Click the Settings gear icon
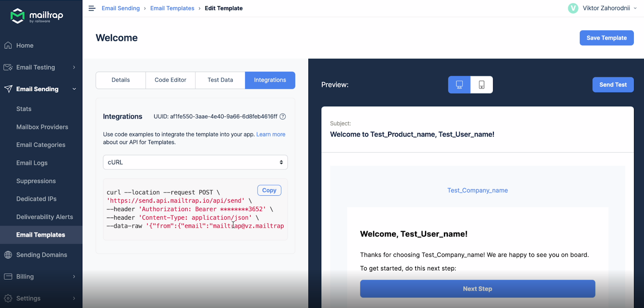Viewport: 644px width, 308px height. tap(8, 298)
